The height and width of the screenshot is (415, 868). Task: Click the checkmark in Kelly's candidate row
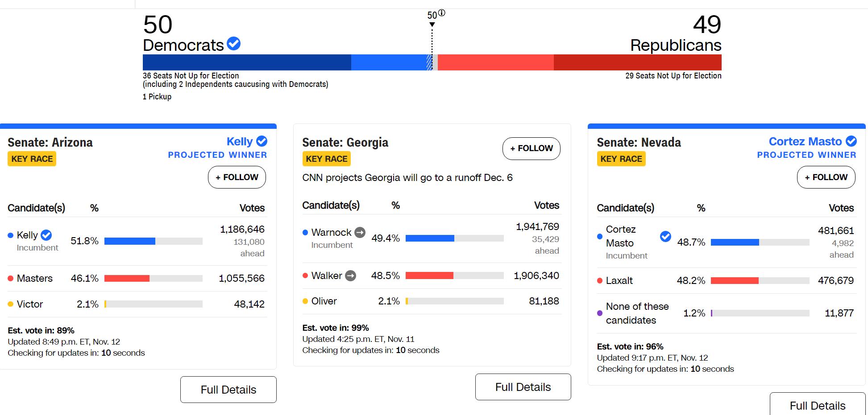46,235
